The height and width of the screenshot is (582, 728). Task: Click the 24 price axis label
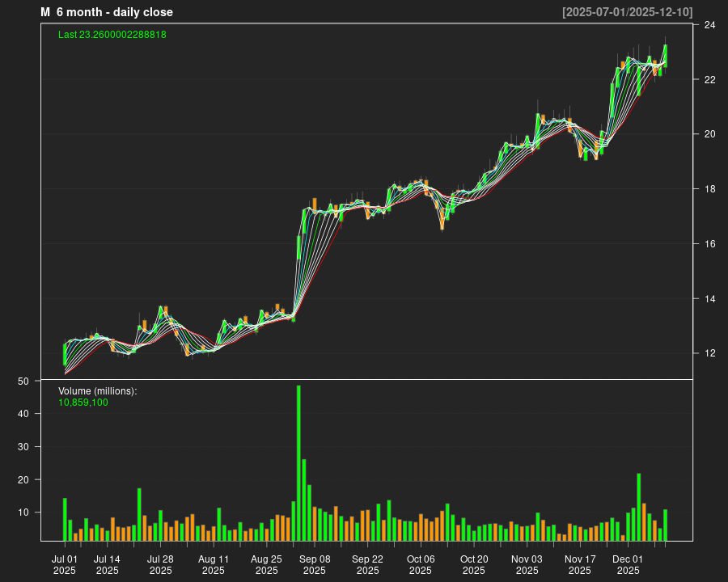point(709,25)
